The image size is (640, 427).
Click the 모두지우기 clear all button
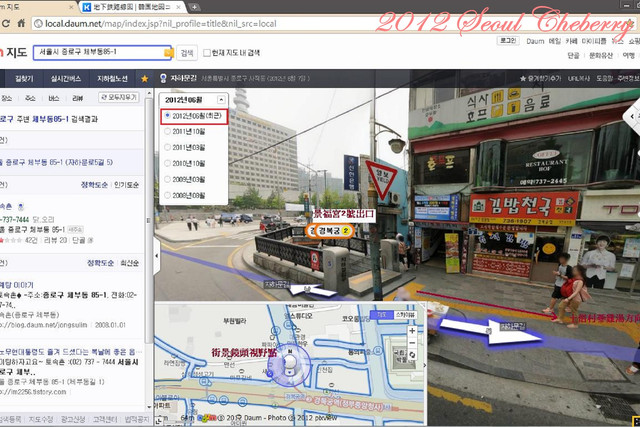(x=119, y=98)
